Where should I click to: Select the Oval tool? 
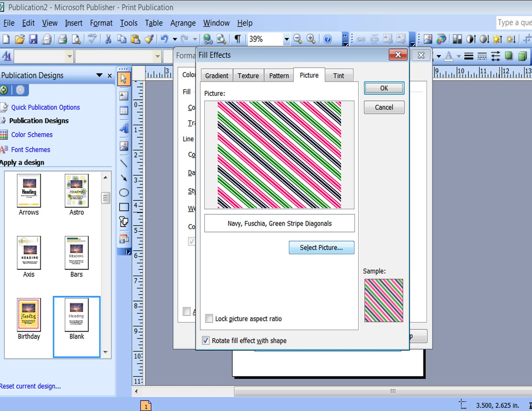(x=124, y=192)
